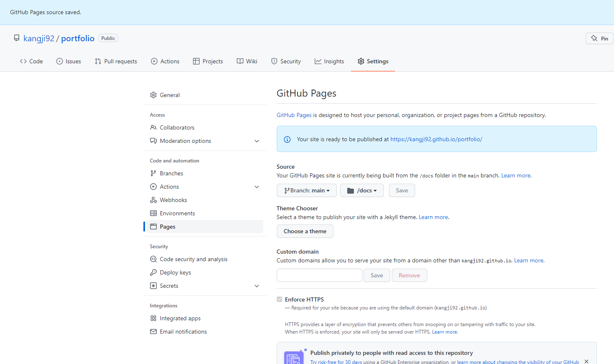Click the Webhooks icon in sidebar
Screen dimensions: 614x364
(x=153, y=200)
